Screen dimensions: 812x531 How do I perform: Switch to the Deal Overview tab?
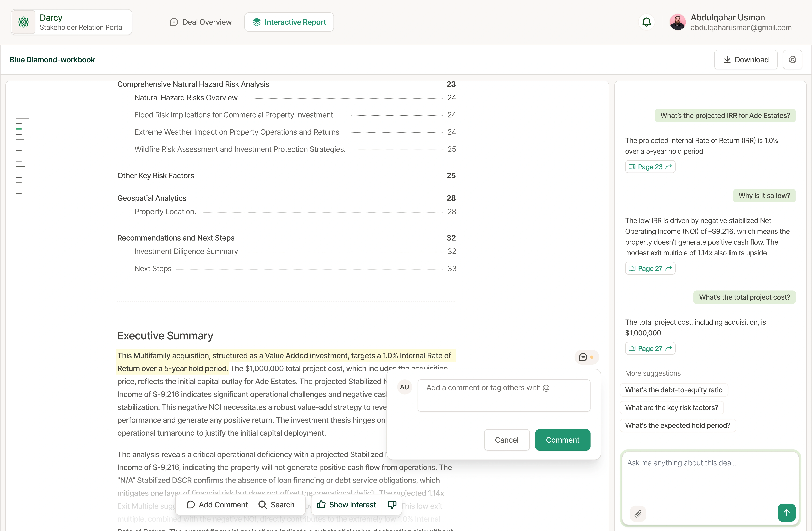tap(201, 22)
